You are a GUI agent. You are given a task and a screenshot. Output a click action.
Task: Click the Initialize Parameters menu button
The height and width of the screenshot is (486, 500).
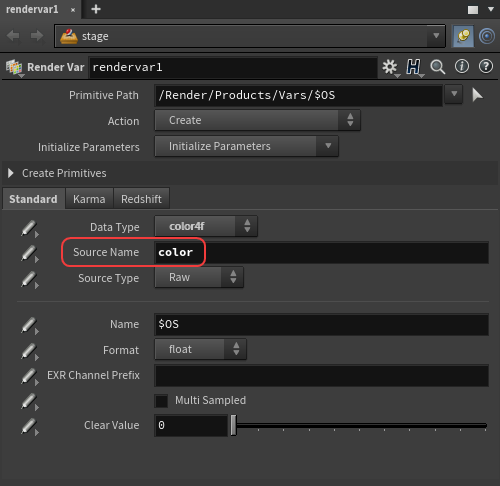tap(247, 146)
